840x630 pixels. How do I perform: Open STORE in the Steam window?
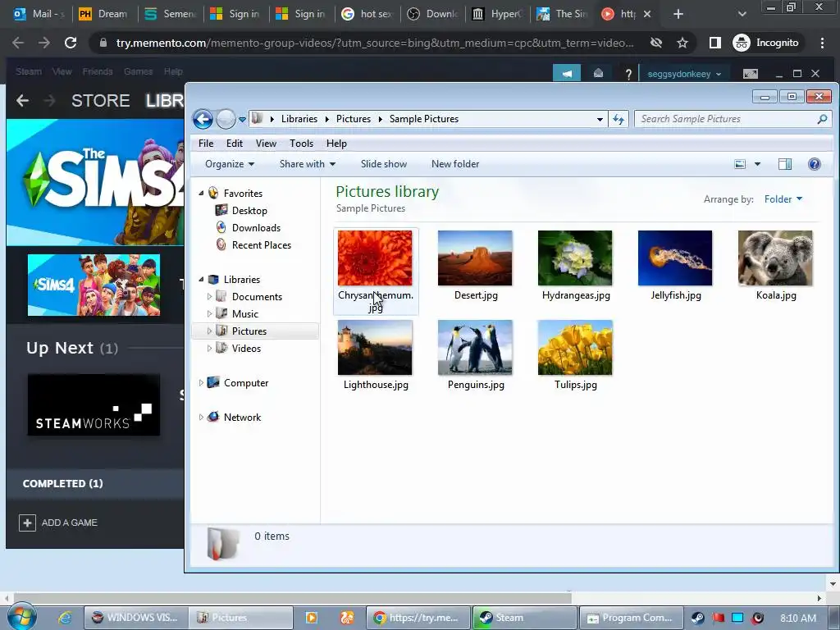click(x=101, y=100)
